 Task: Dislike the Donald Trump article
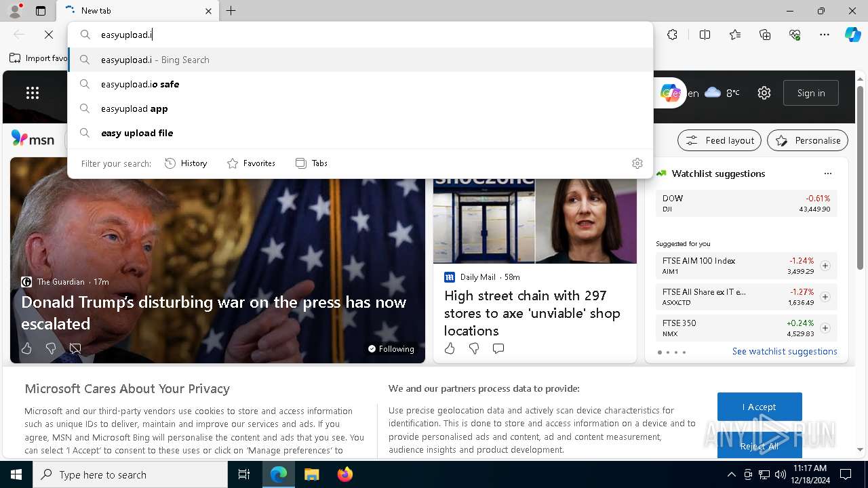click(51, 348)
